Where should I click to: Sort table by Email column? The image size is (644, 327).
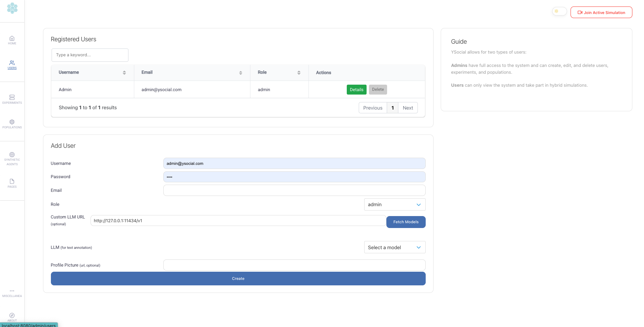click(x=241, y=73)
